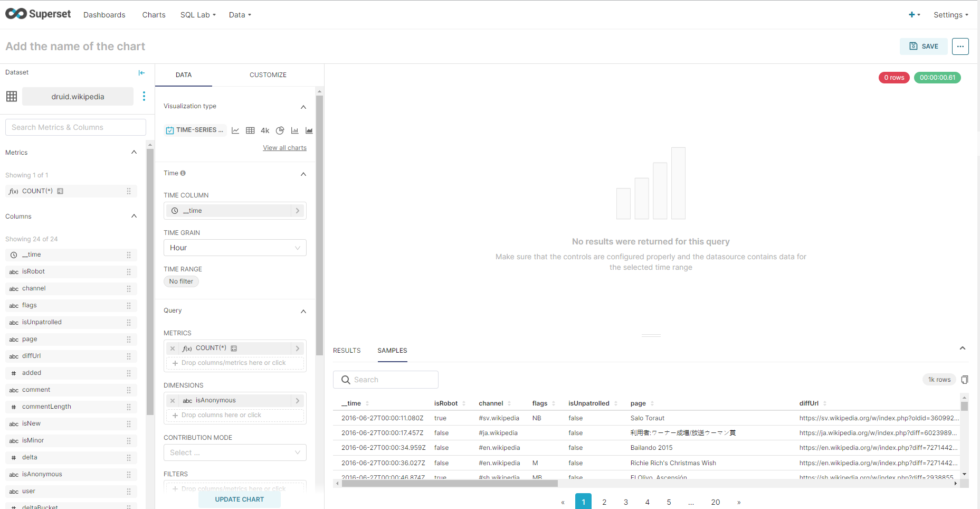Image resolution: width=980 pixels, height=509 pixels.
Task: Click the control panel vertical scrollbar
Action: tap(319, 225)
